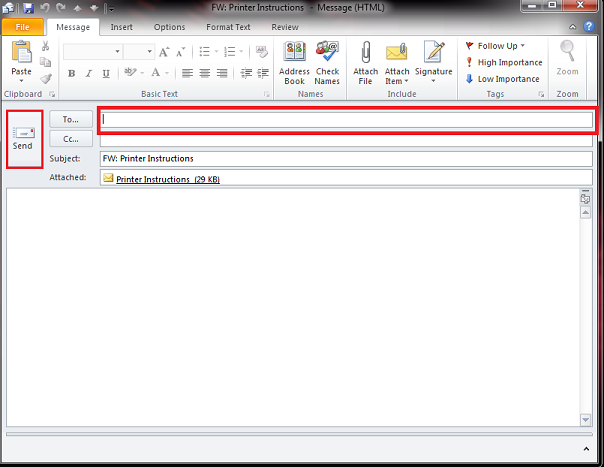Image resolution: width=604 pixels, height=467 pixels.
Task: Go to the previous item arrow
Action: click(77, 8)
